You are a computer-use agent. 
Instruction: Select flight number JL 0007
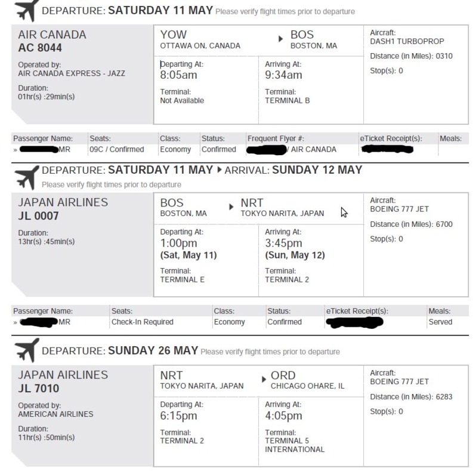click(x=38, y=217)
